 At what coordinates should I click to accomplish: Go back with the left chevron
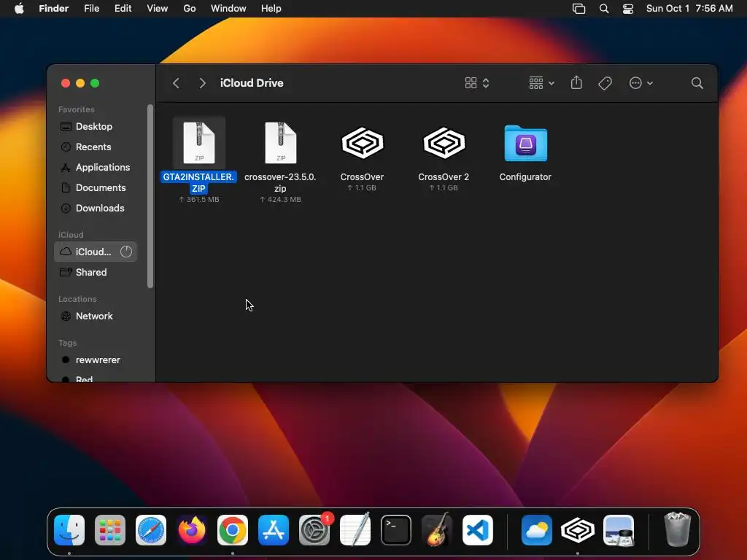point(177,83)
